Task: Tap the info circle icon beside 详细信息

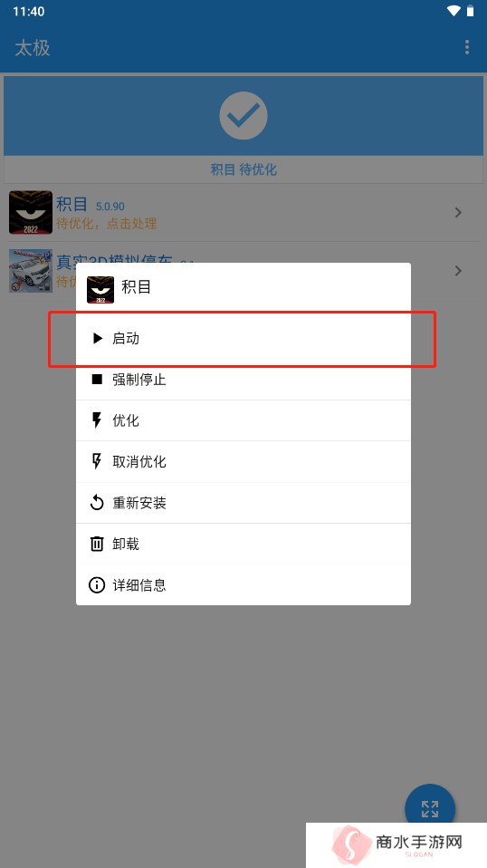Action: pyautogui.click(x=97, y=584)
